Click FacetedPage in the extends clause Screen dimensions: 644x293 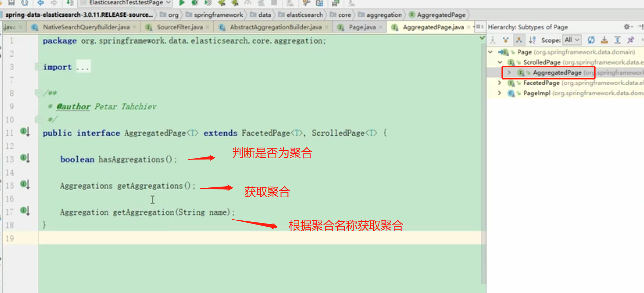(x=266, y=133)
